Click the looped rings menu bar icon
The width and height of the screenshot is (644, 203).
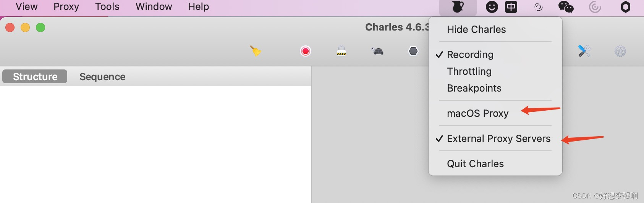pos(539,7)
